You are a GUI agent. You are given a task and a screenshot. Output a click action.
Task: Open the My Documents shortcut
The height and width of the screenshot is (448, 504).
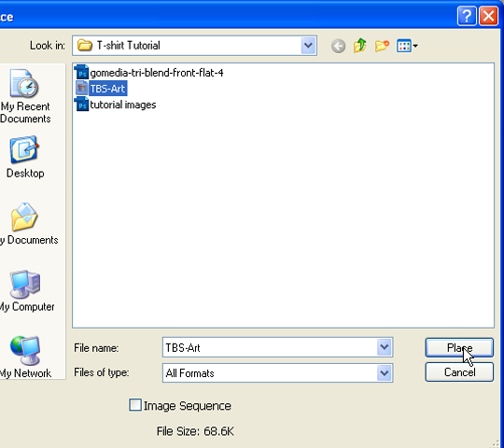coord(27,224)
